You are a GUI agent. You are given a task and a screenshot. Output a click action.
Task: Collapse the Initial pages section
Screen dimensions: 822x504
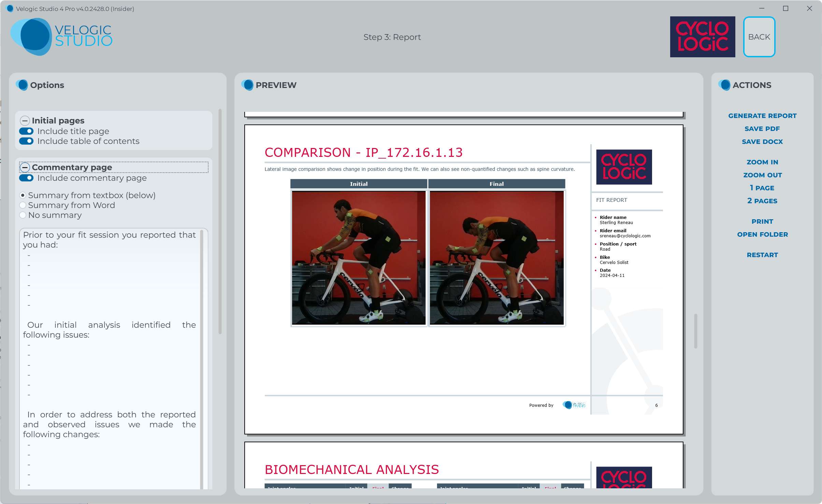pyautogui.click(x=25, y=121)
